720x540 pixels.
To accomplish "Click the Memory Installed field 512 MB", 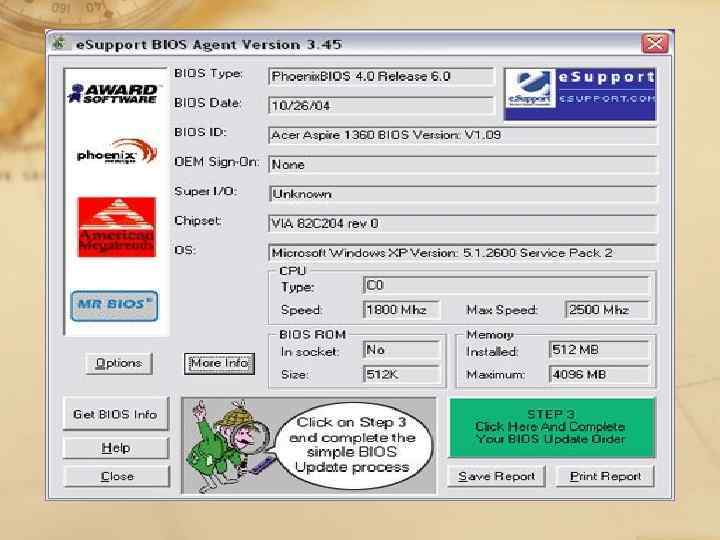I will (599, 350).
